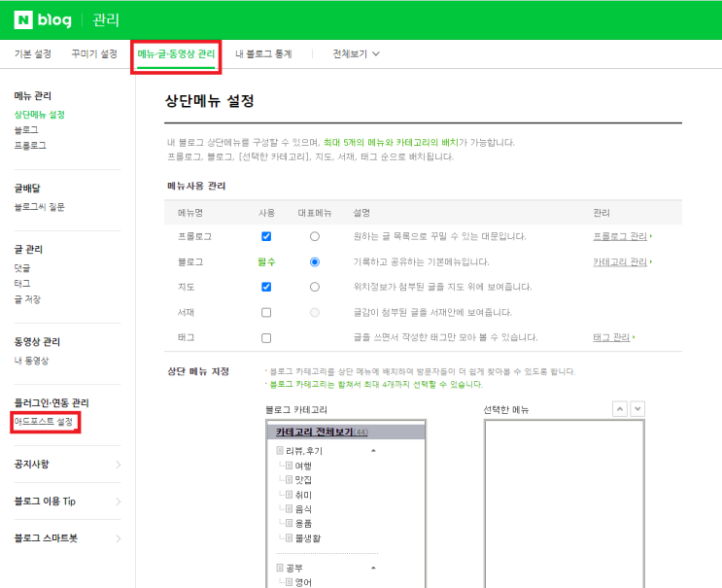Open 댓글 under 글 관리
This screenshot has height=588, width=722.
tap(22, 268)
